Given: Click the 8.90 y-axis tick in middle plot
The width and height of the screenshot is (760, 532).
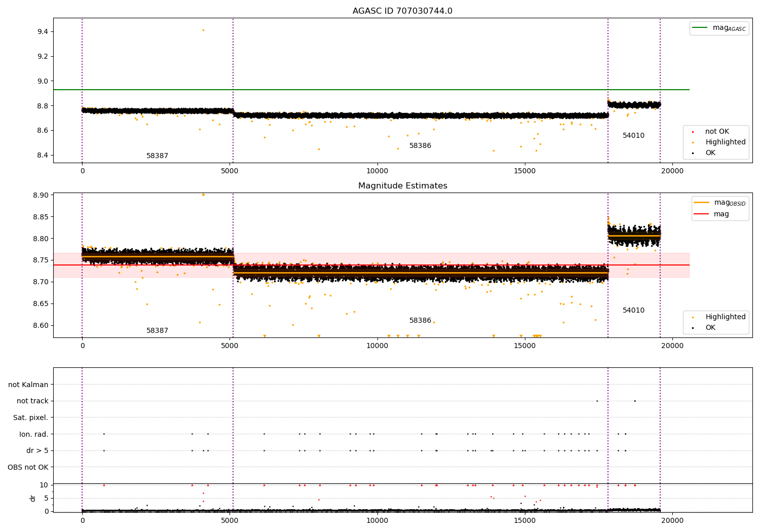Looking at the screenshot, I should pyautogui.click(x=41, y=196).
